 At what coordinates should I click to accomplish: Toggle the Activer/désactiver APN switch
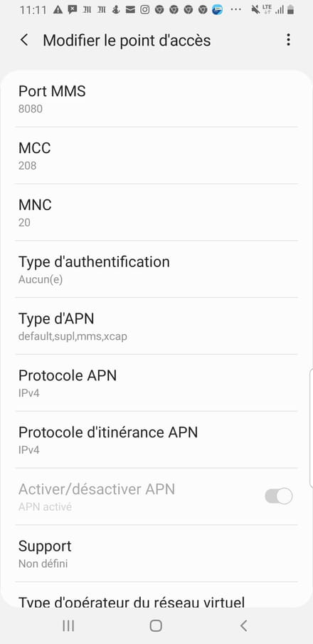click(279, 496)
